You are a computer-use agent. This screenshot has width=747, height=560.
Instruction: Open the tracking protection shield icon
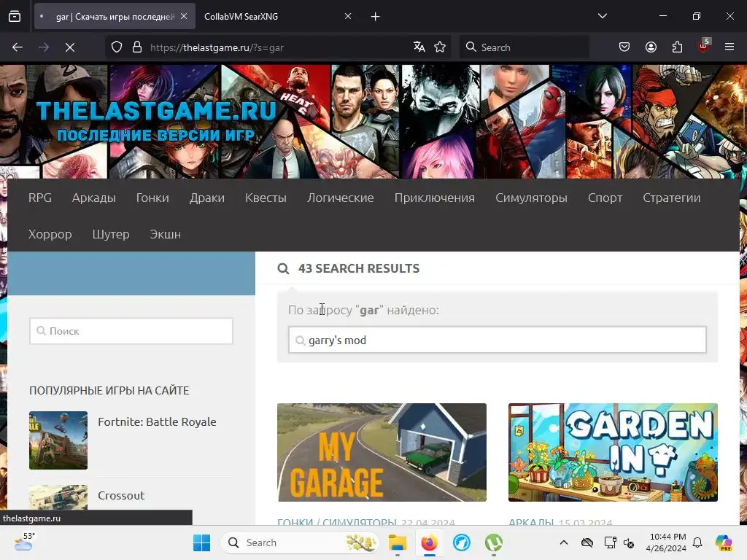(117, 47)
